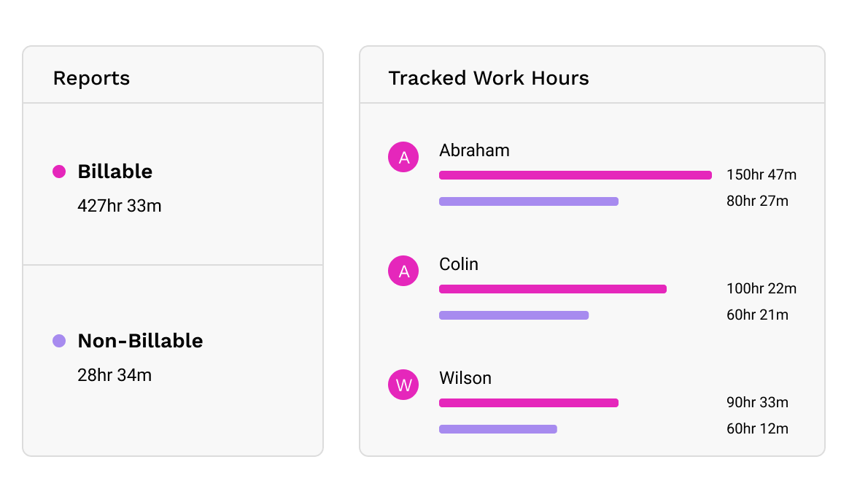Click the Tracked Work Hours header
The height and width of the screenshot is (489, 868).
(x=488, y=78)
